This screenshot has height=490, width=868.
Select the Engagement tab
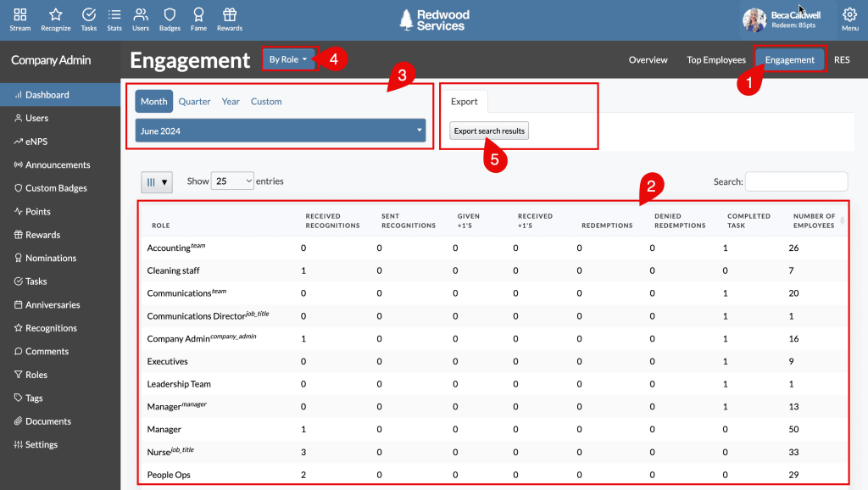tap(790, 60)
